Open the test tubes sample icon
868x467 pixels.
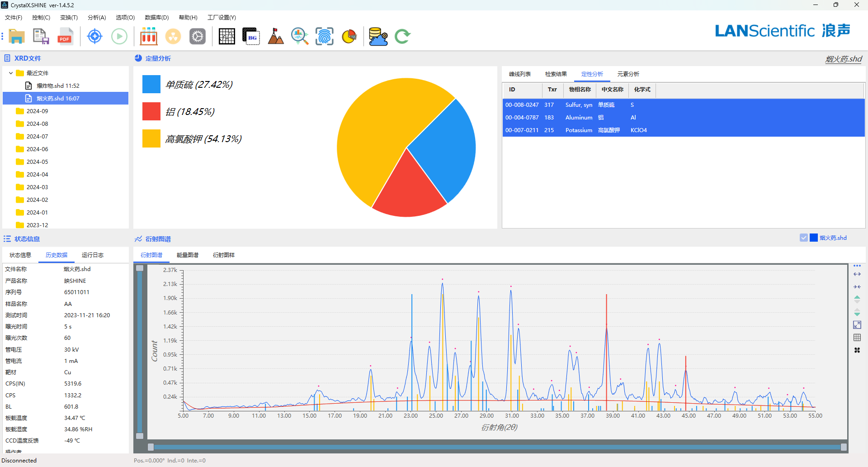(148, 36)
